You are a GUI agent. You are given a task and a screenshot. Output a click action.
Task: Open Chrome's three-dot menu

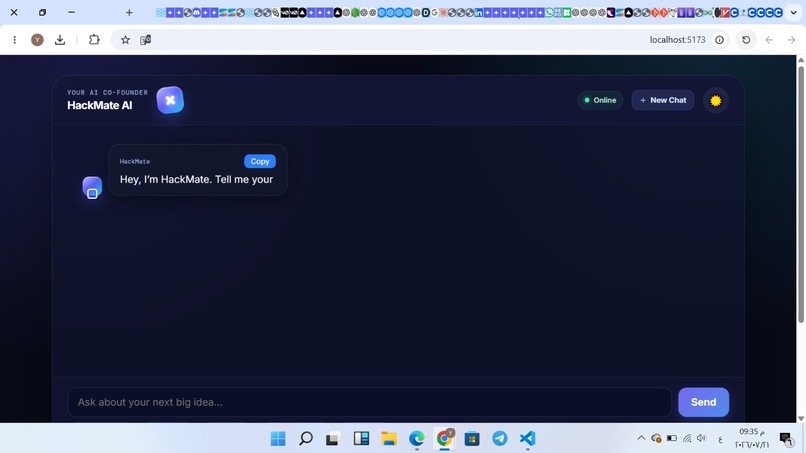pyautogui.click(x=14, y=40)
